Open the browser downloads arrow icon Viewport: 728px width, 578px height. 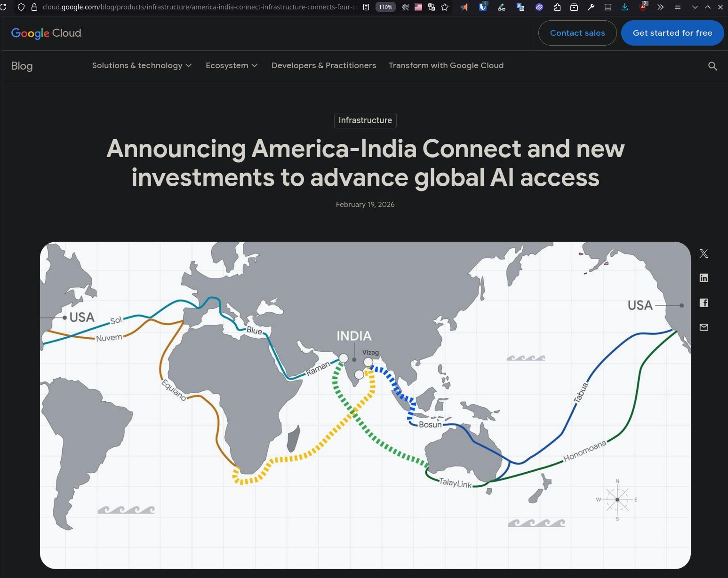[x=624, y=7]
